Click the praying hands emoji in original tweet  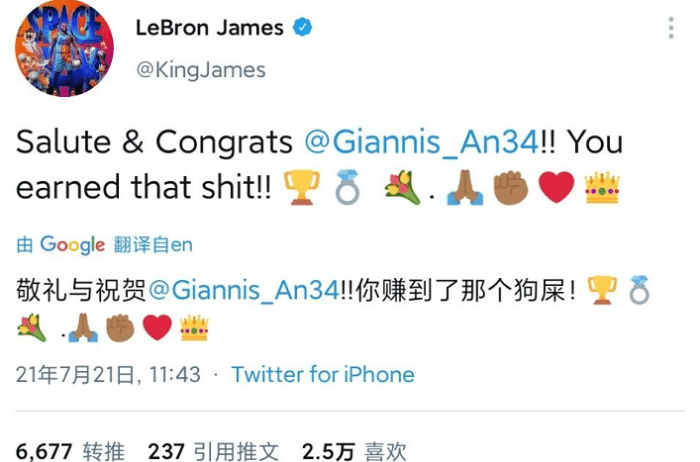click(x=465, y=188)
